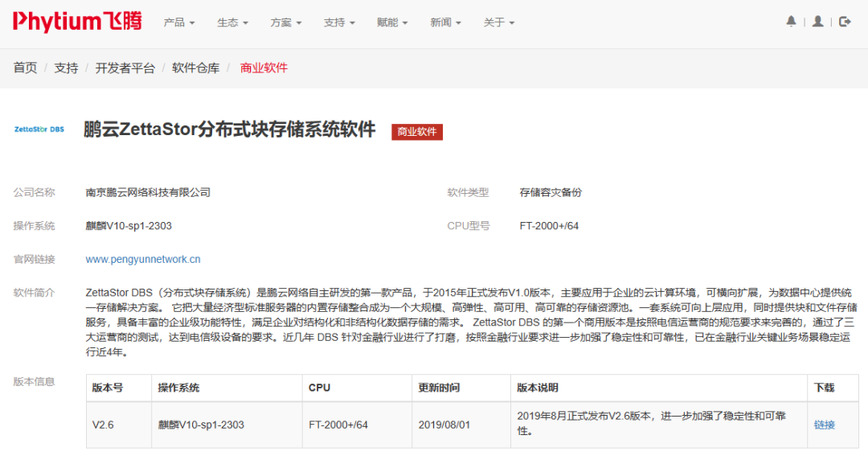Click the 下载 table header

(833, 388)
